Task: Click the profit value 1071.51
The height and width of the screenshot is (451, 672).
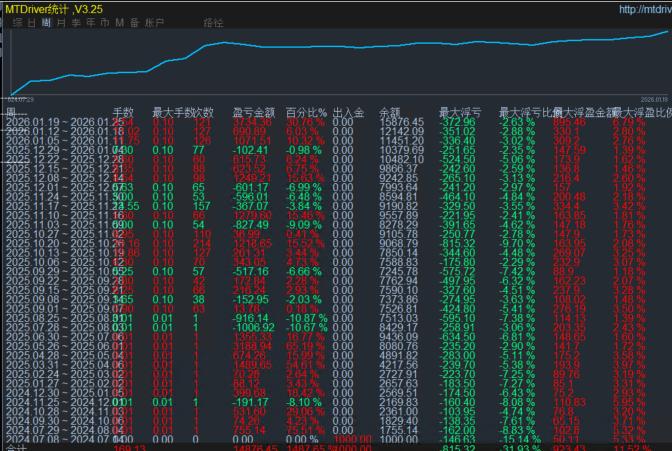Action: pos(252,141)
